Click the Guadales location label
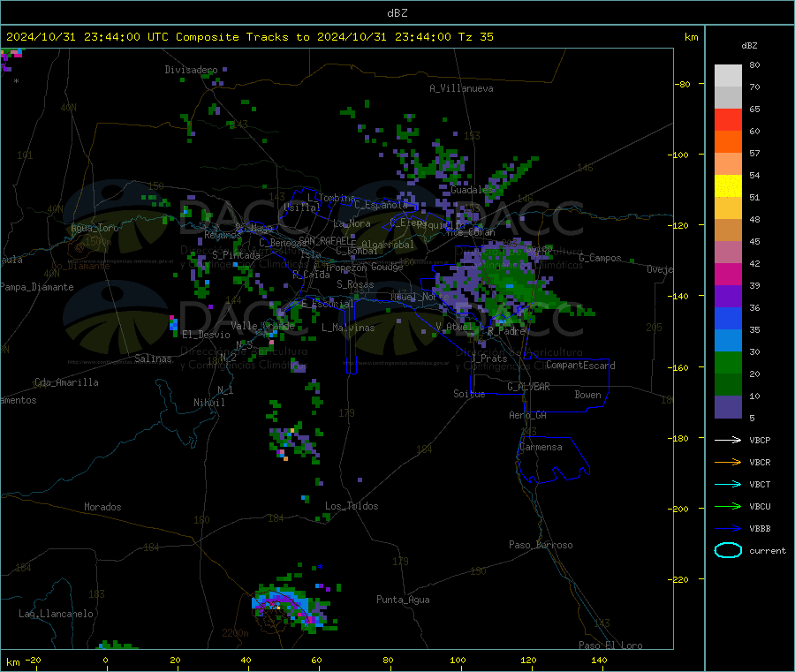 tap(471, 190)
